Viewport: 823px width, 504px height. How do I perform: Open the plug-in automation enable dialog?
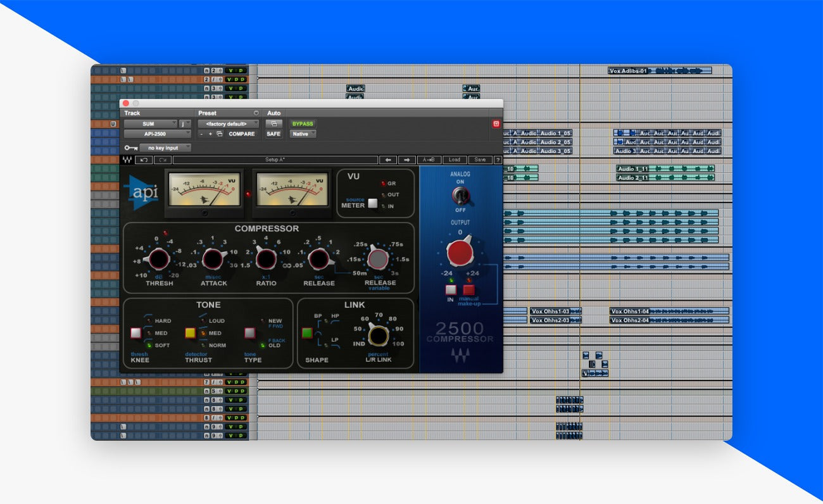(x=273, y=124)
